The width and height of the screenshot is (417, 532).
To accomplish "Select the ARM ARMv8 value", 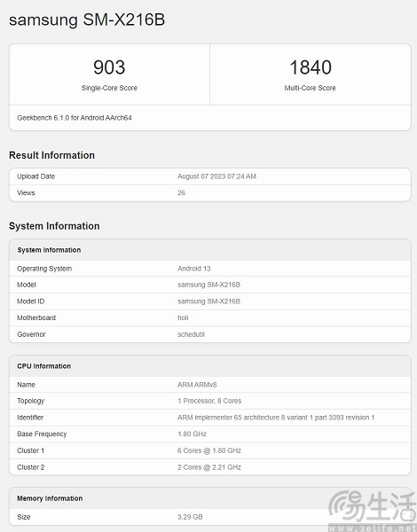I will click(x=197, y=385).
